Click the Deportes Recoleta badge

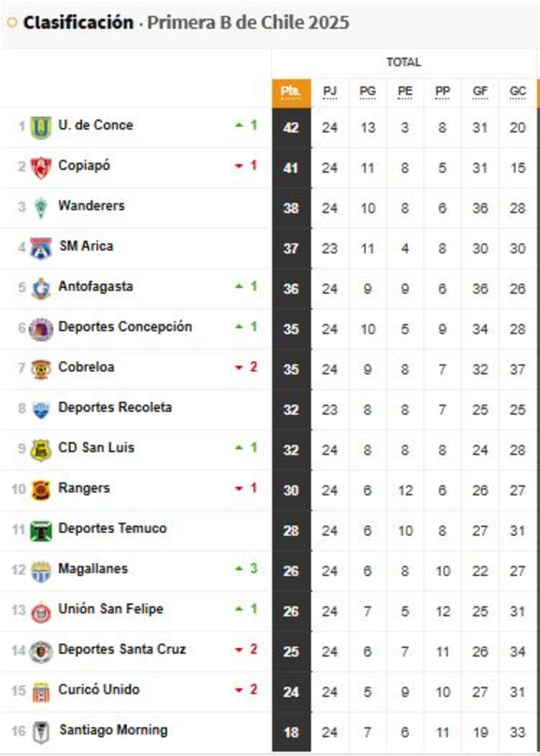point(41,407)
